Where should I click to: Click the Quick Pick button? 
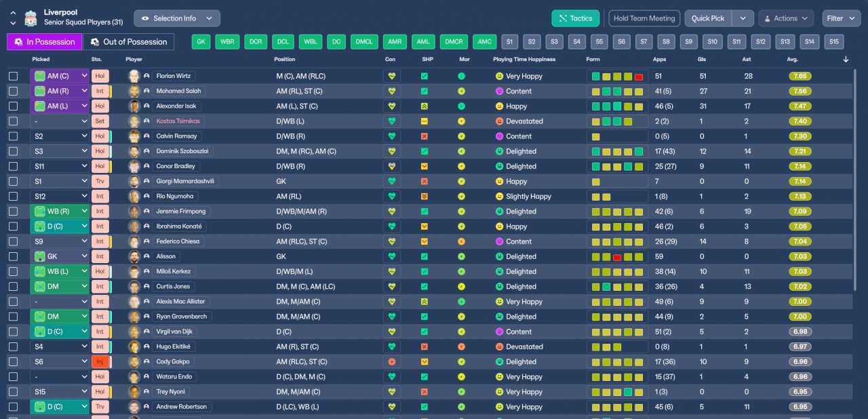709,18
